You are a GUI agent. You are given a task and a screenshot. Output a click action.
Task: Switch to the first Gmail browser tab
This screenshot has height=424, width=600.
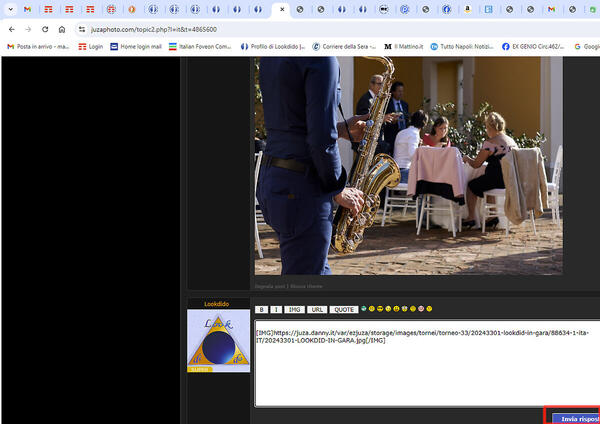tap(27, 9)
